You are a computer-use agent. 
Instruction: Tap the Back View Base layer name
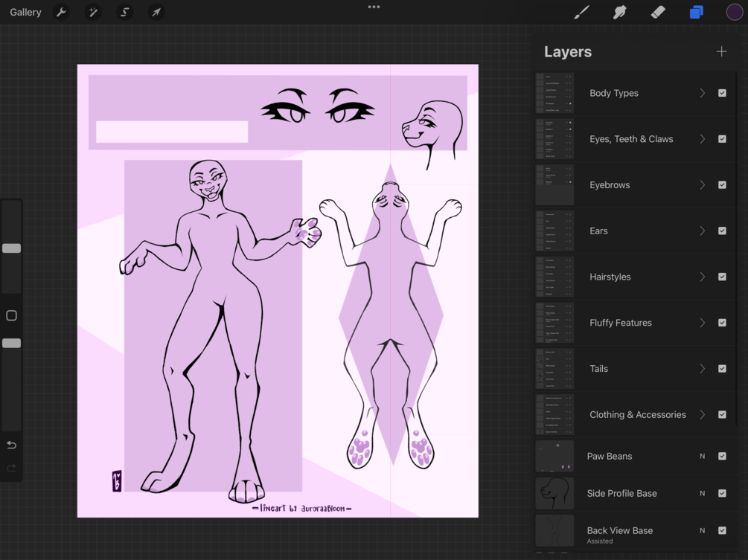[620, 530]
